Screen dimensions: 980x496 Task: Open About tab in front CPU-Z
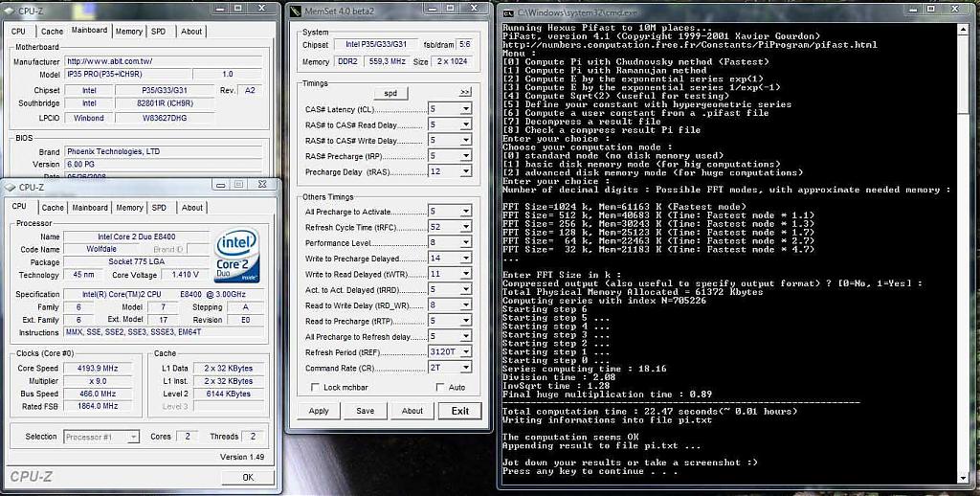(191, 208)
